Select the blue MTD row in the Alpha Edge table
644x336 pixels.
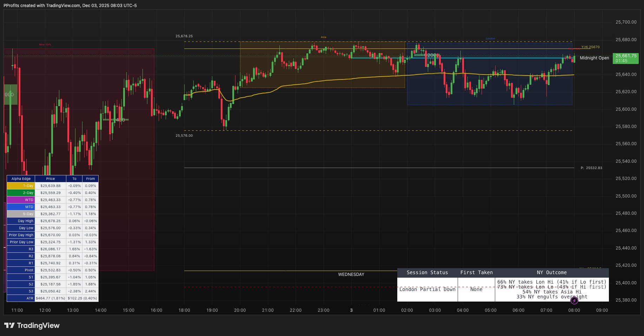(20, 207)
